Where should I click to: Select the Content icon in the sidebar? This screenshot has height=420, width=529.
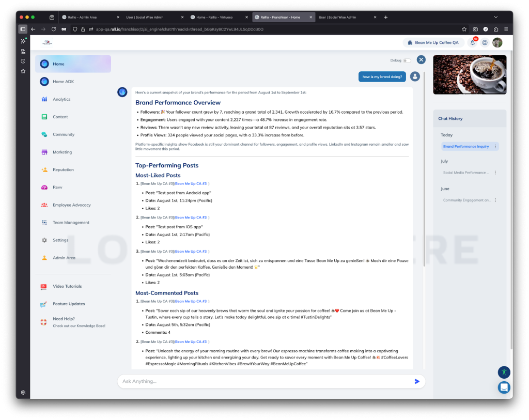pyautogui.click(x=45, y=116)
